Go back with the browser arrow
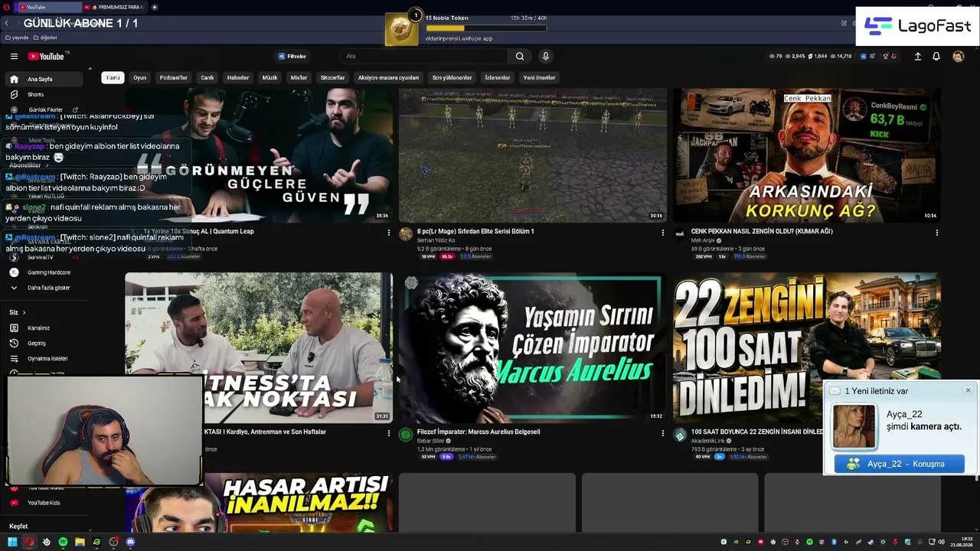980x551 pixels. tap(6, 24)
